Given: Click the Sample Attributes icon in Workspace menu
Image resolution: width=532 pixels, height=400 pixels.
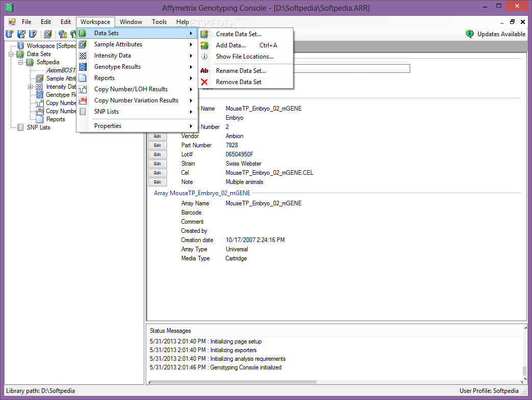Looking at the screenshot, I should click(x=83, y=44).
